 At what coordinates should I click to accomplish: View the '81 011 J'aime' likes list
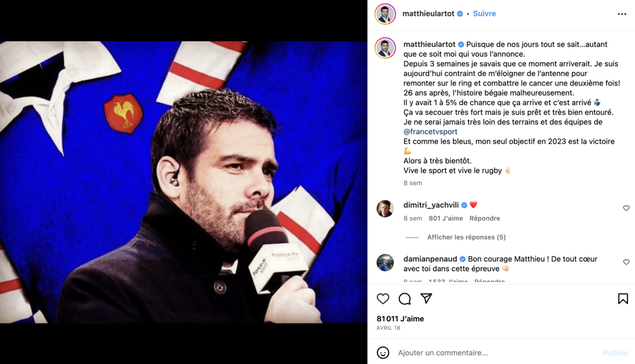tap(400, 319)
